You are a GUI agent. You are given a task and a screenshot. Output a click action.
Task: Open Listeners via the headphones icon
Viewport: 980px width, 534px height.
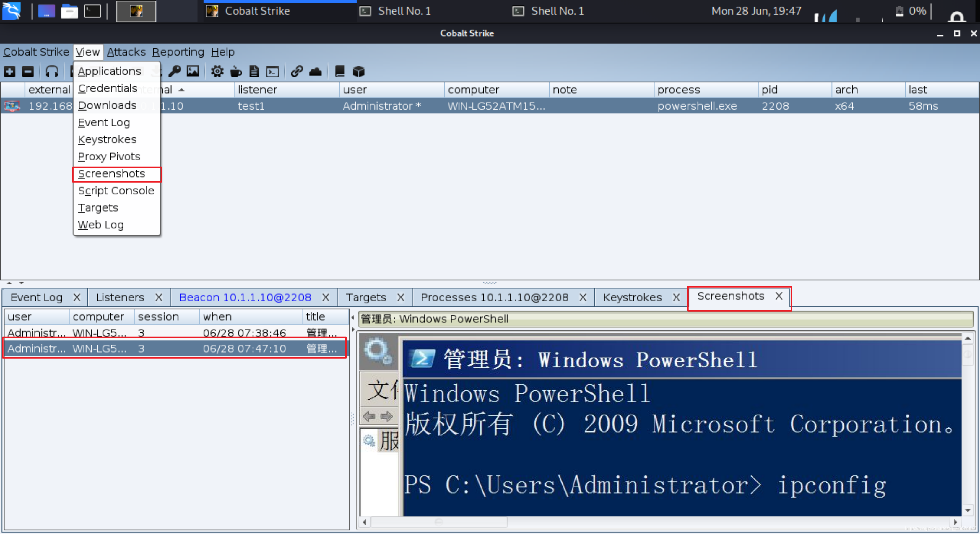(x=52, y=72)
